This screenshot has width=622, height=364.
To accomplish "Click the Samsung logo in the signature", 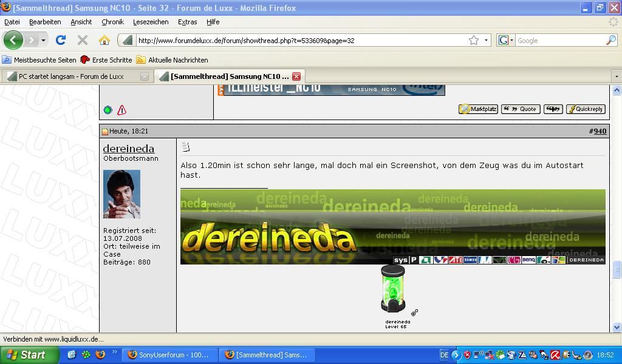I will click(470, 260).
